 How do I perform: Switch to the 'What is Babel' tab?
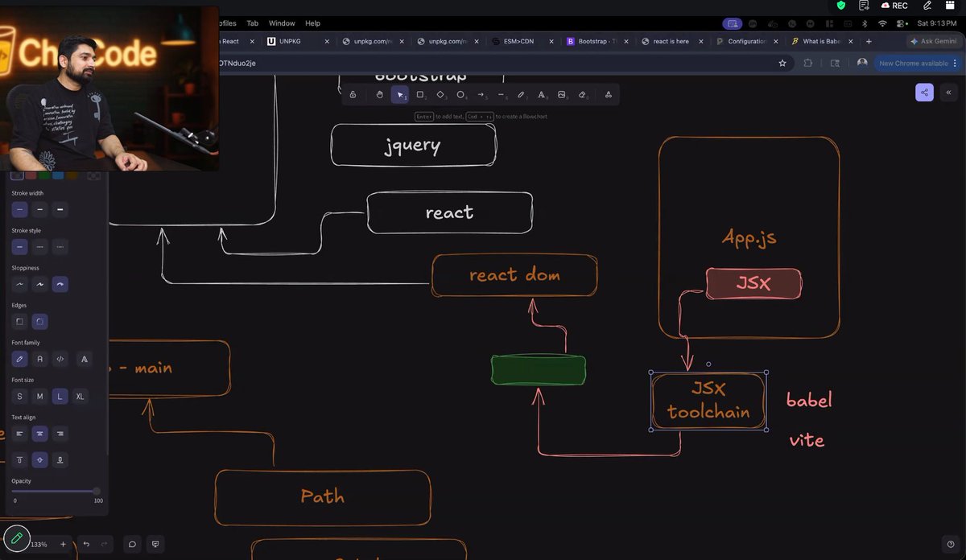[x=823, y=41]
